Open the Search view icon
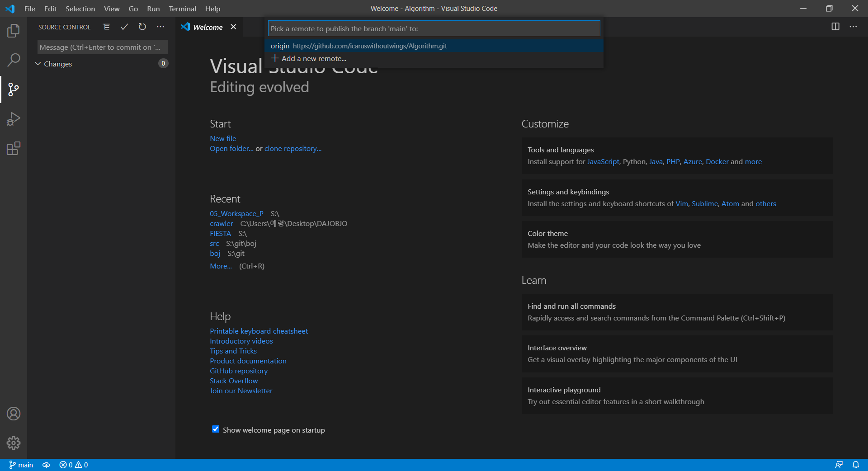This screenshot has height=471, width=868. [x=14, y=60]
